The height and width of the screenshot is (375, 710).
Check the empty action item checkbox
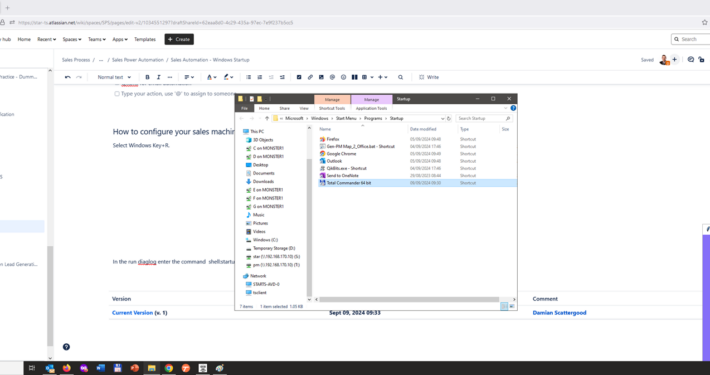click(117, 94)
